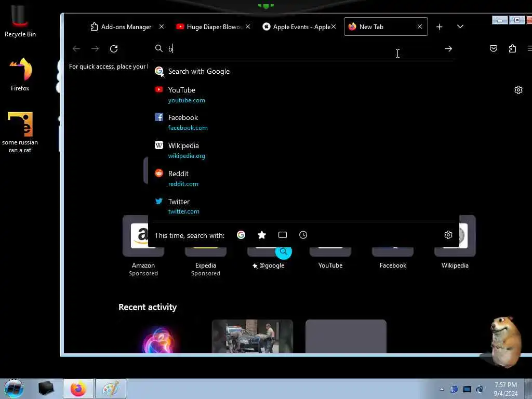
Task: Open the black box taskbar icon
Action: [x=46, y=389]
